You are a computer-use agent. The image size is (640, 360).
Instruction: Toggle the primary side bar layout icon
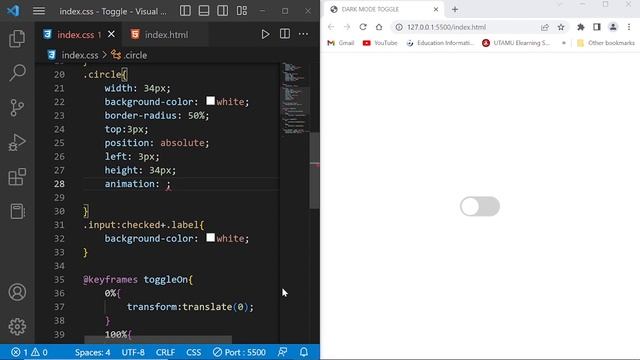[x=185, y=11]
